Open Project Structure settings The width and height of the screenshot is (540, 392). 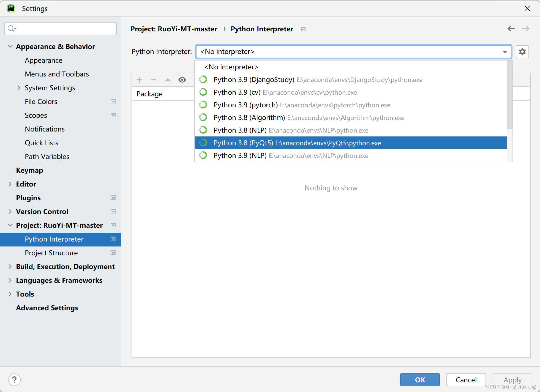[51, 253]
